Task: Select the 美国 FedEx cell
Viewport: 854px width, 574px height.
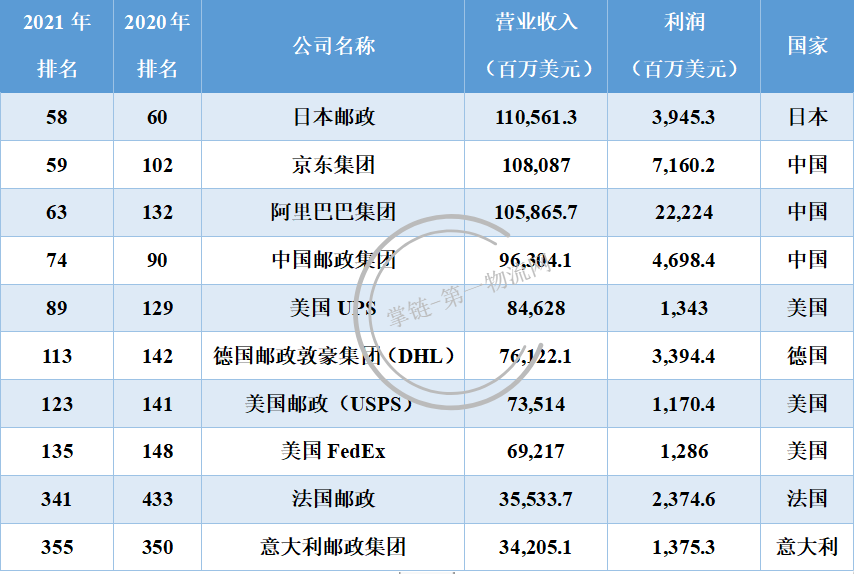Action: click(x=333, y=451)
